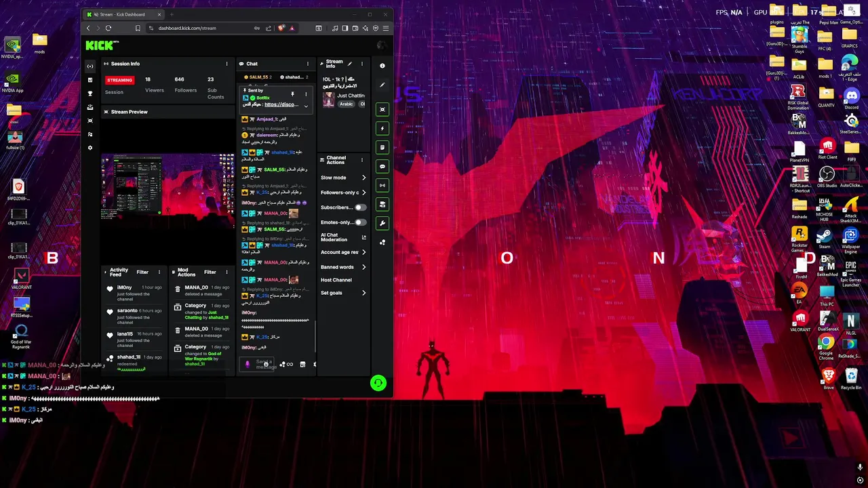Open Google Chrome desktop shortcut

(825, 347)
